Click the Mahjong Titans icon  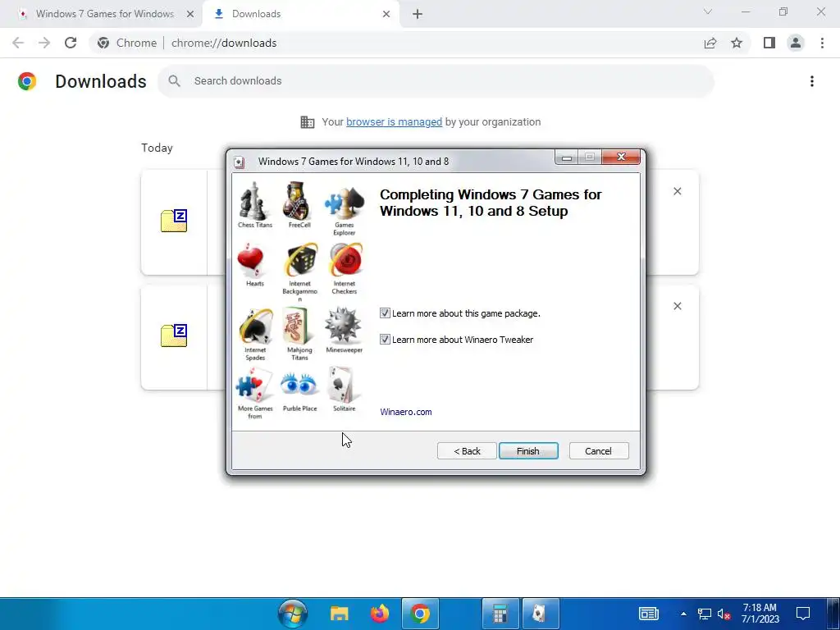[x=299, y=326]
